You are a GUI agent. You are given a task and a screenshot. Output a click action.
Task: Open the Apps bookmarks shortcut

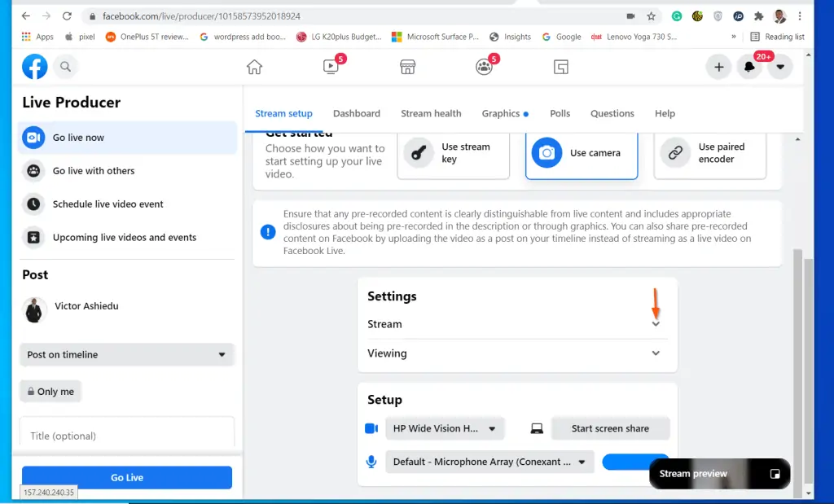point(37,37)
